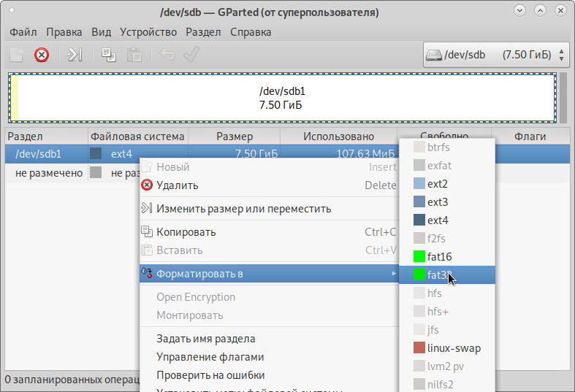575x392 pixels.
Task: Click the light blue ext2 color swatch
Action: click(419, 183)
